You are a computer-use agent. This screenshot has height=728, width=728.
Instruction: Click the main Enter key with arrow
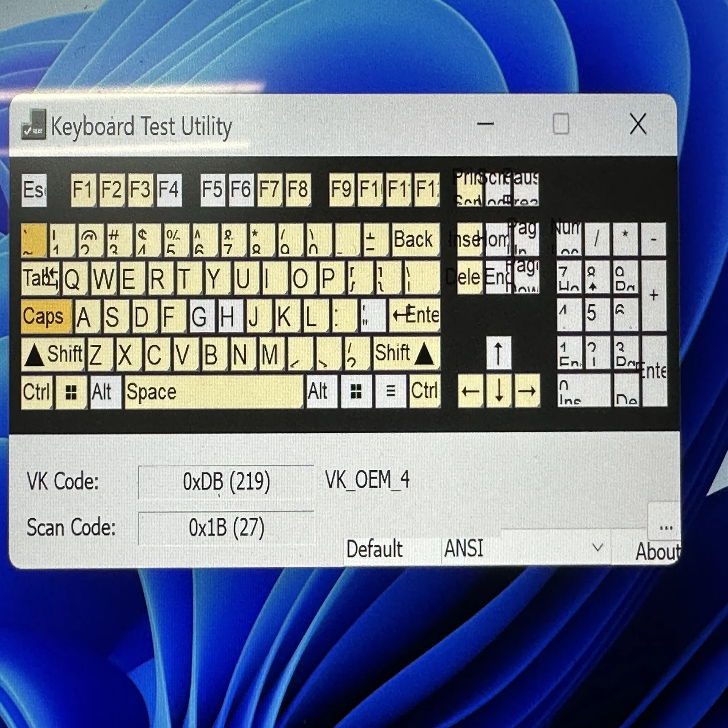(x=415, y=315)
